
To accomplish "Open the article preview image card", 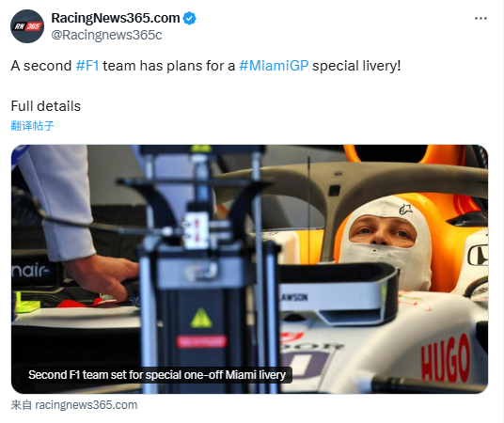I will pyautogui.click(x=249, y=269).
